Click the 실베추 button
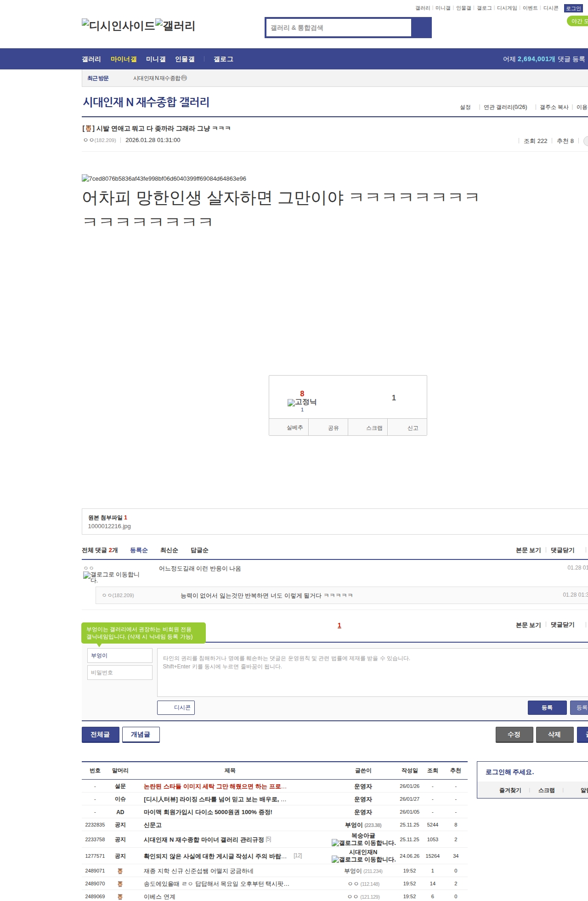 click(288, 428)
